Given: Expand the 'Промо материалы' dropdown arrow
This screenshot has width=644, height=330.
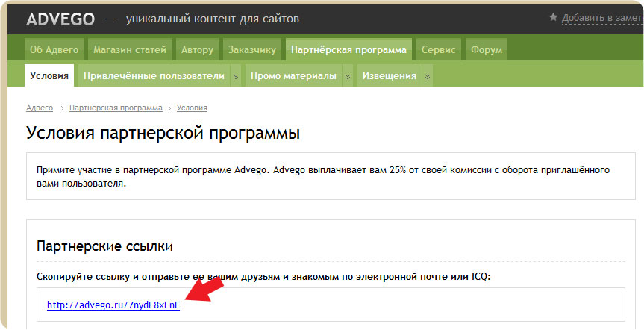Looking at the screenshot, I should click(348, 76).
